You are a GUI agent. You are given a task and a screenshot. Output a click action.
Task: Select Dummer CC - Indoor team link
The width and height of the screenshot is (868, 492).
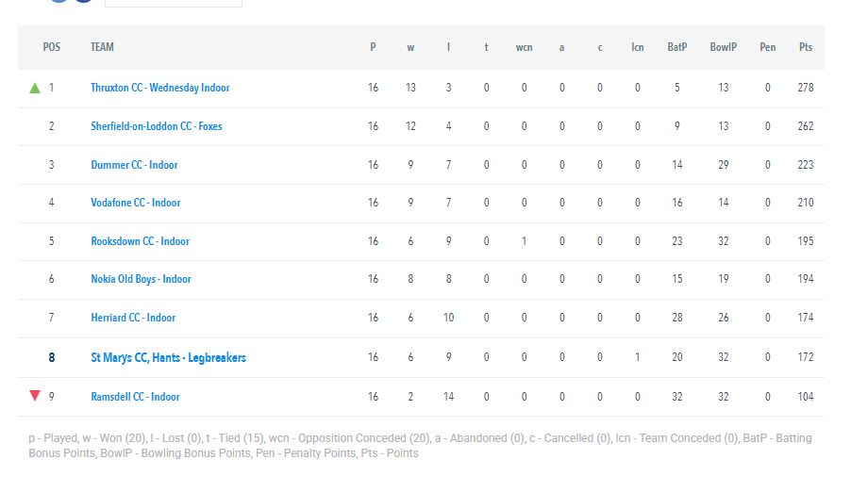pos(134,165)
